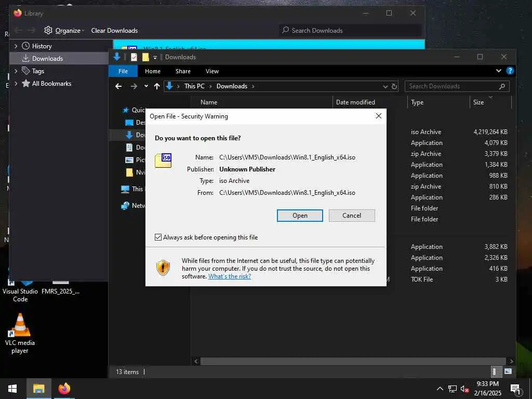This screenshot has width=532, height=399.
Task: Click the Explorer search magnifier icon
Action: point(502,86)
